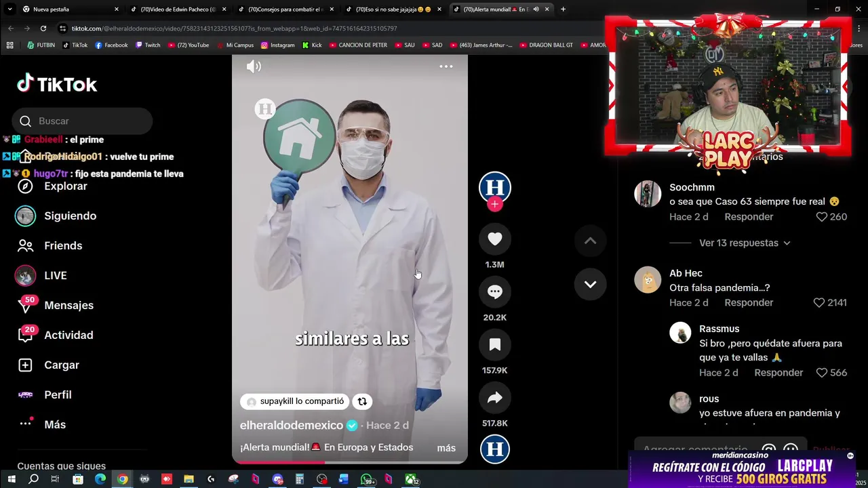
Task: Click the address bar URL
Action: click(x=234, y=28)
